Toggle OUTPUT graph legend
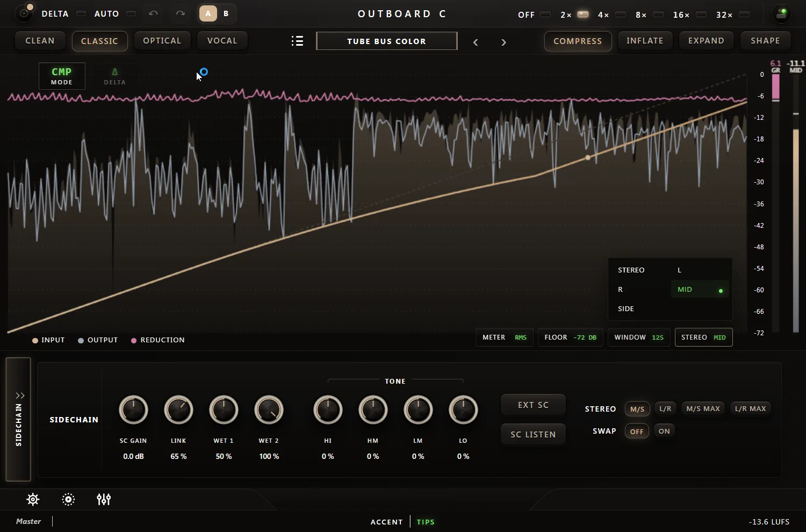 click(98, 340)
